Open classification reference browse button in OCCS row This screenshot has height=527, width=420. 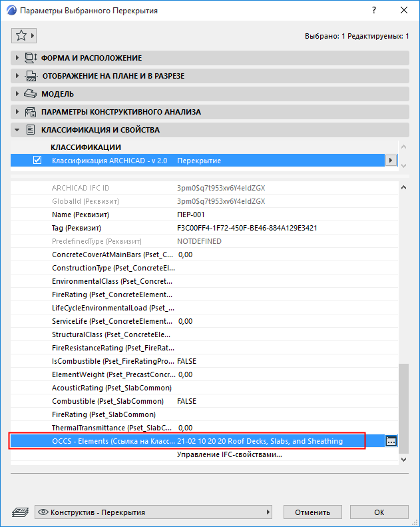pos(391,441)
